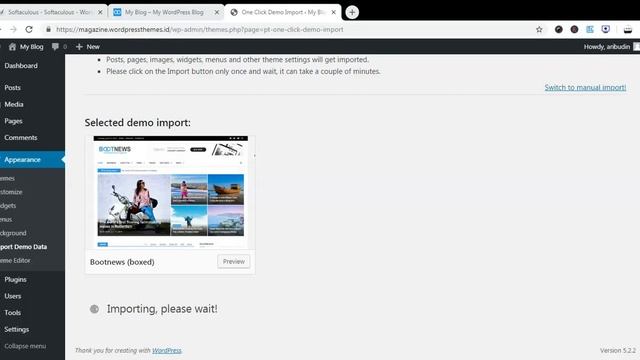Open the blue square extension icon
Viewport: 640px width, 360px height.
click(590, 29)
